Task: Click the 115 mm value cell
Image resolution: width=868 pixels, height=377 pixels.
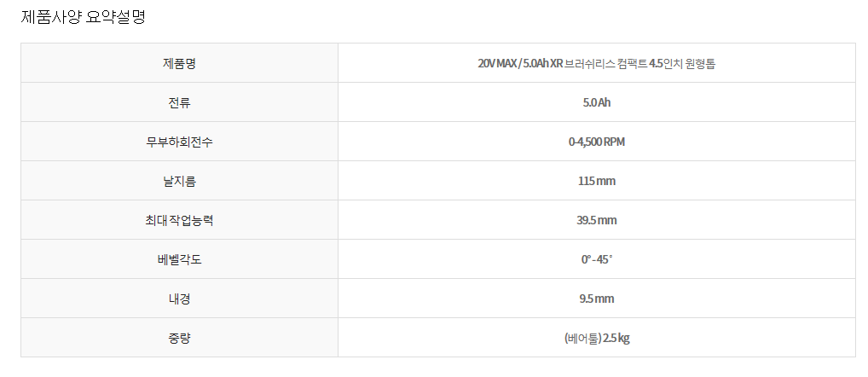Action: click(596, 181)
